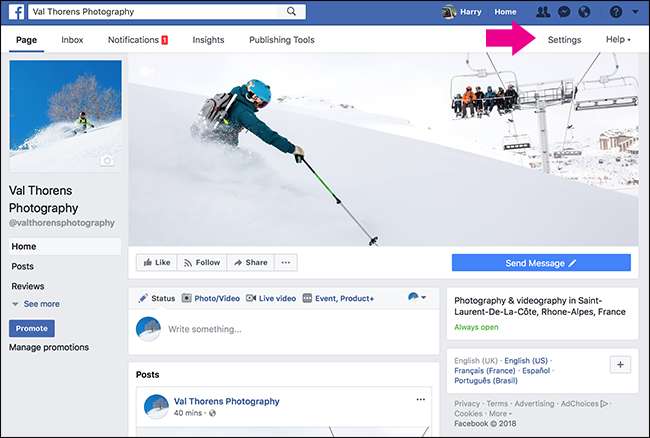Open the quick help question mark icon

point(616,12)
